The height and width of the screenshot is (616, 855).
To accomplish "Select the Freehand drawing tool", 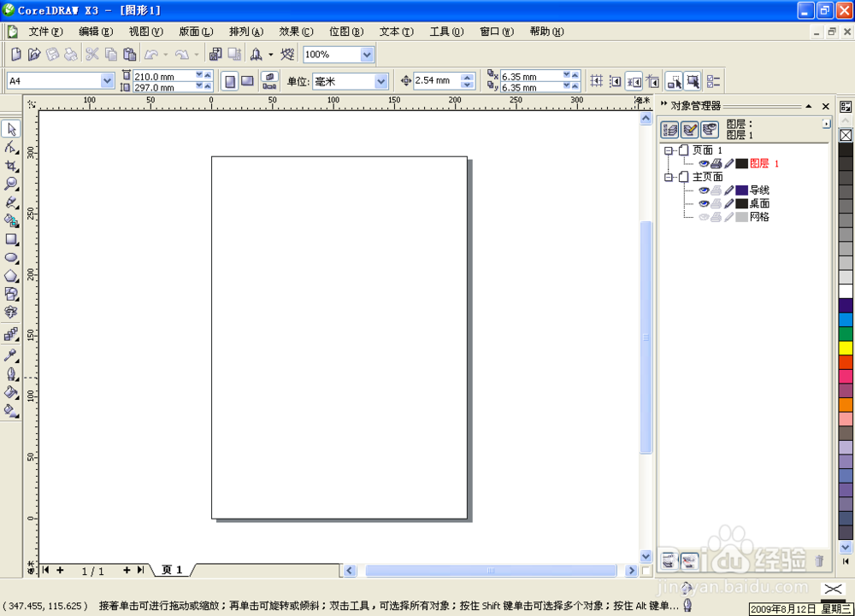I will pyautogui.click(x=11, y=203).
